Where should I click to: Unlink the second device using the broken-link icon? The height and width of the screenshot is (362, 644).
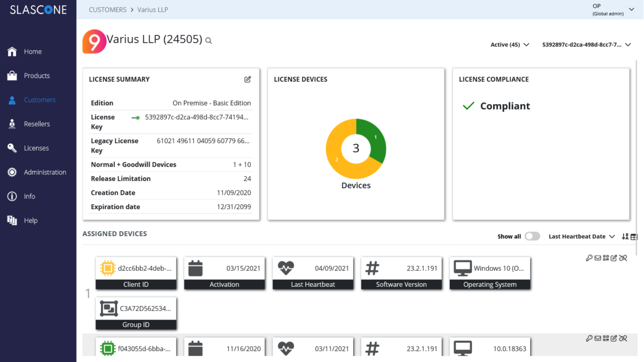tap(623, 338)
